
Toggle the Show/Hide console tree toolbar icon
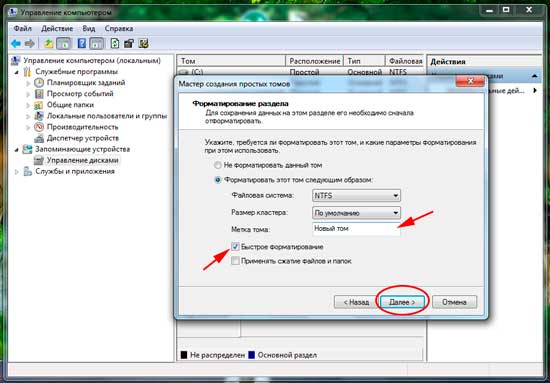tap(63, 43)
